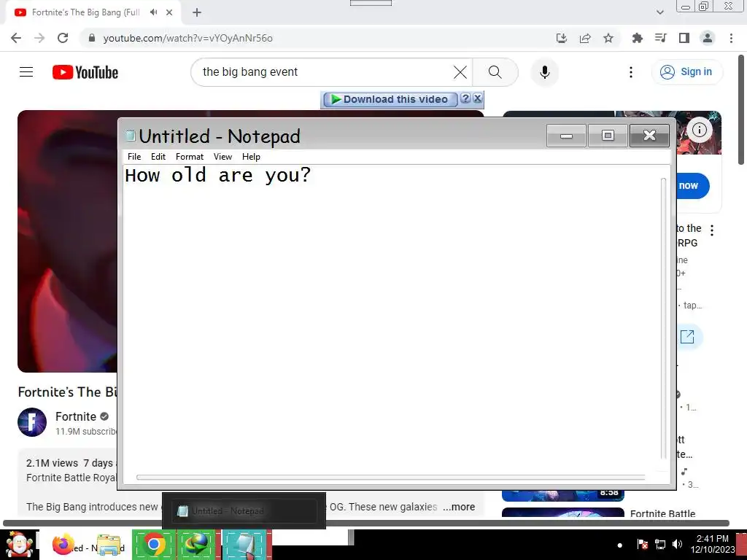The height and width of the screenshot is (560, 747).
Task: Bookmark this page with the star
Action: point(608,38)
